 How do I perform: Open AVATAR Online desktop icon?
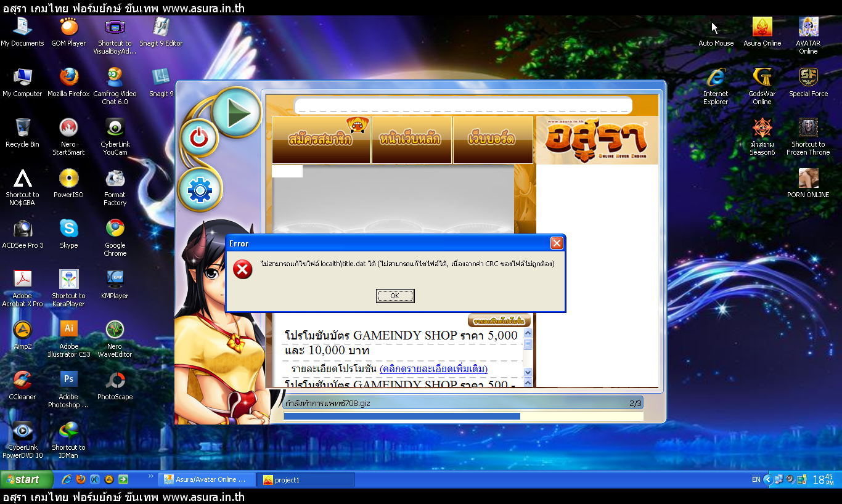[x=808, y=36]
